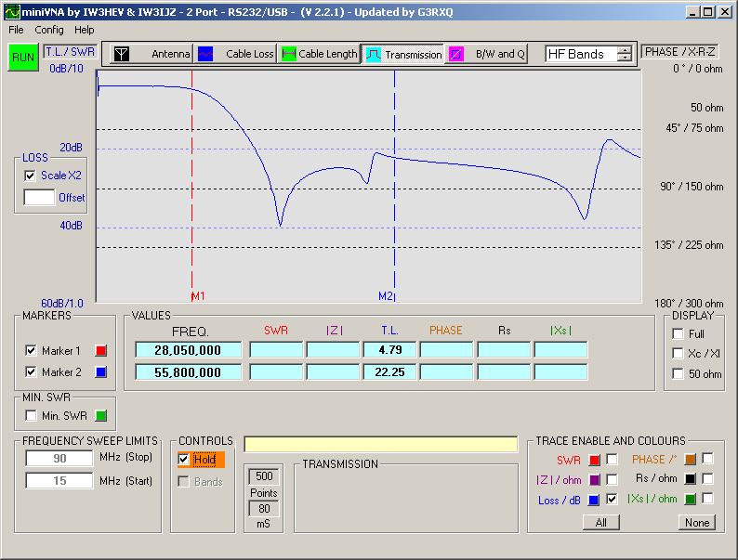Enable Full display checkbox
The height and width of the screenshot is (560, 738).
[678, 333]
